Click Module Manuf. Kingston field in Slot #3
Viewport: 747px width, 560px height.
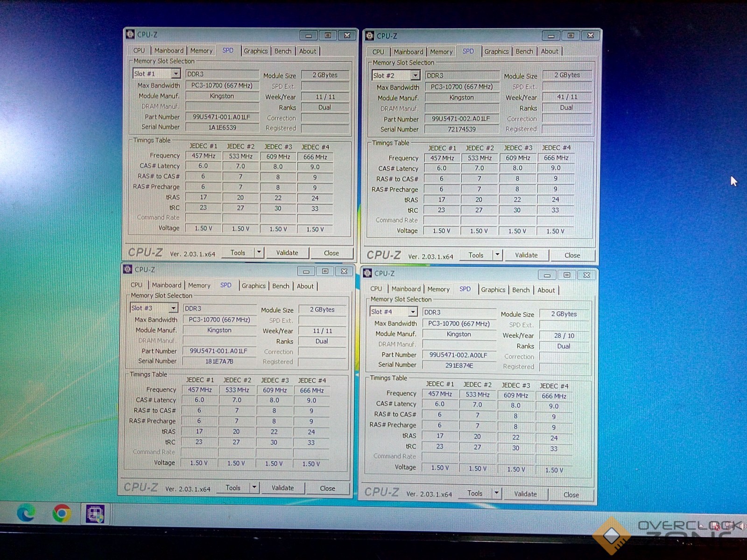(x=219, y=330)
